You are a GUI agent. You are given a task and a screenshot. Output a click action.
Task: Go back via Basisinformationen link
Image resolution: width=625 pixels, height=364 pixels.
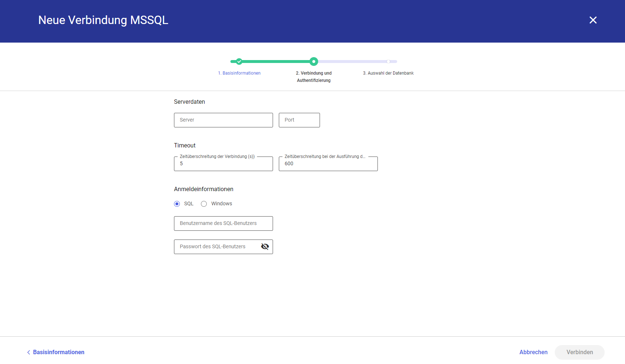pos(56,352)
